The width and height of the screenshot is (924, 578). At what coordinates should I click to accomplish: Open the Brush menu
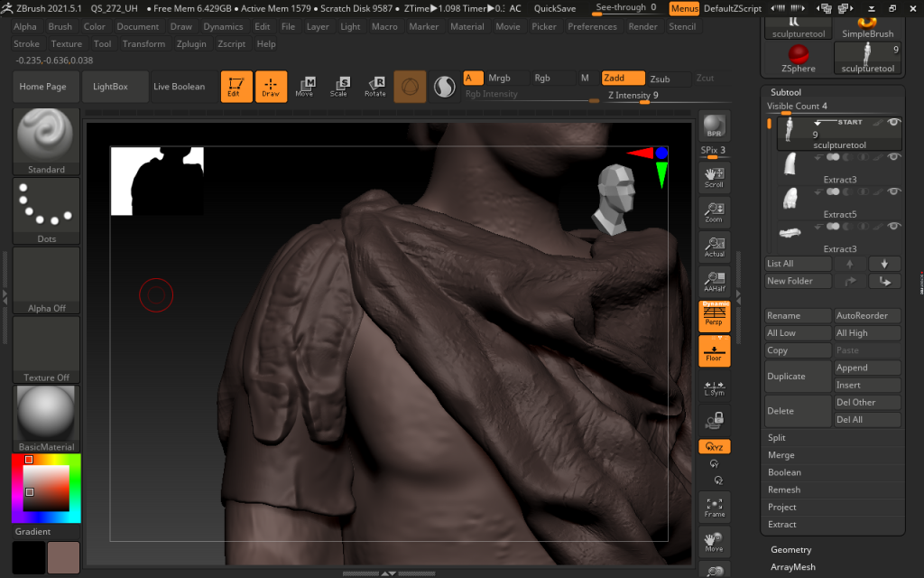pyautogui.click(x=60, y=26)
